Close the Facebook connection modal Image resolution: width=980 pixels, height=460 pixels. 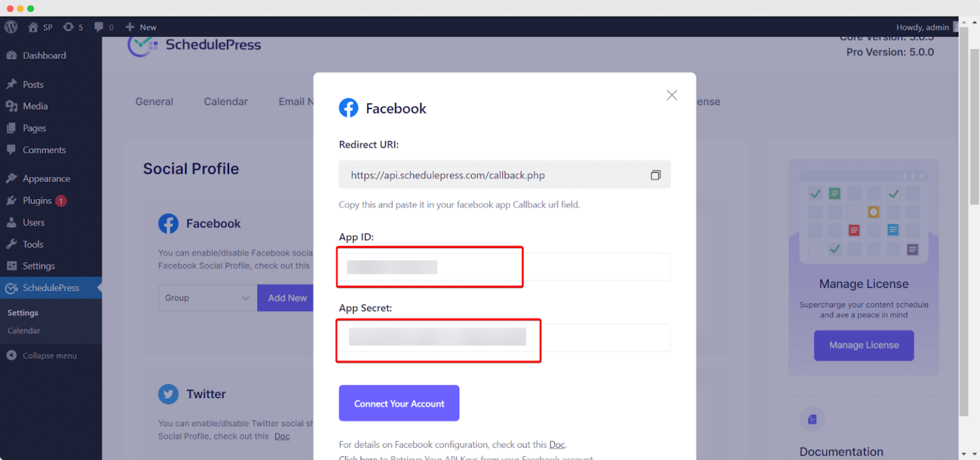(671, 94)
